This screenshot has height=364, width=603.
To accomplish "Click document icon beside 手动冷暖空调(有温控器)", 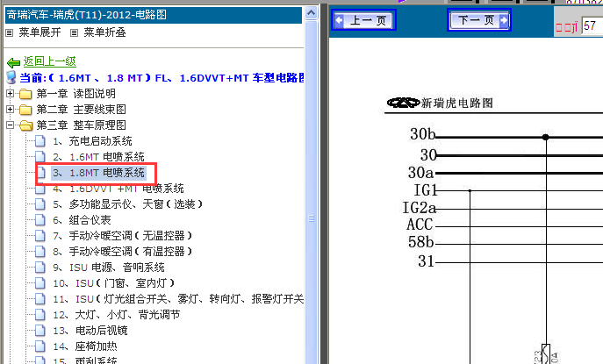I will pyautogui.click(x=40, y=252).
